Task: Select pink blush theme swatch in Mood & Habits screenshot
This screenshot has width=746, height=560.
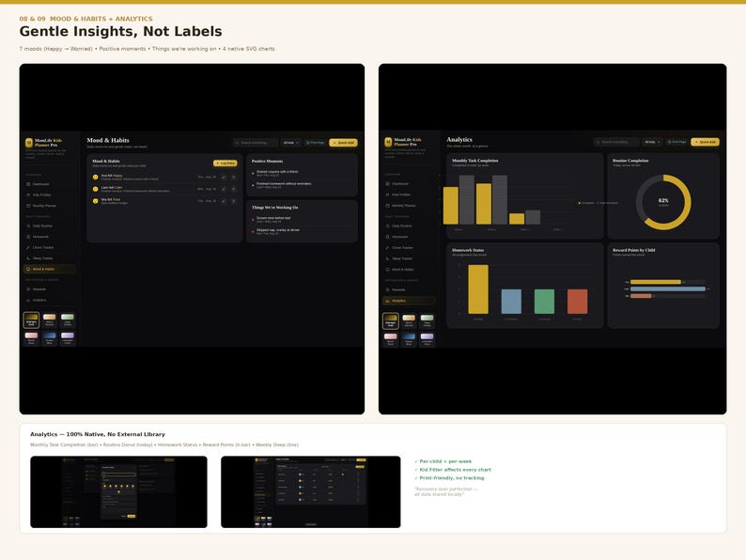Action: 31,338
